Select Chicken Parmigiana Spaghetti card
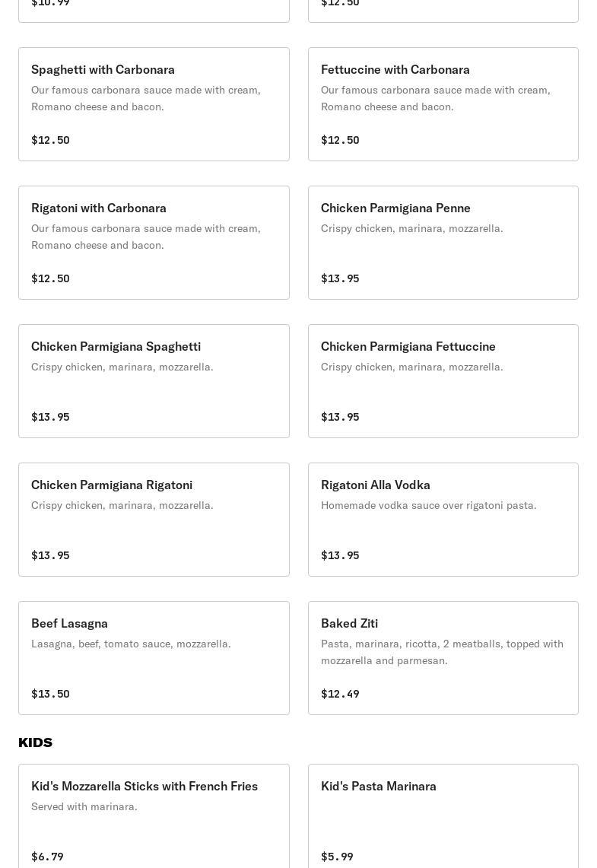 (x=154, y=381)
